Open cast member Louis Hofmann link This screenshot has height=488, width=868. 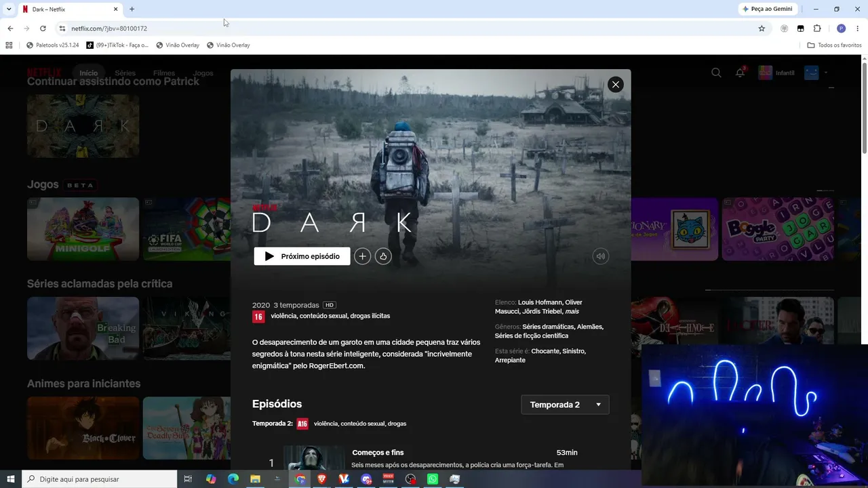pyautogui.click(x=540, y=302)
